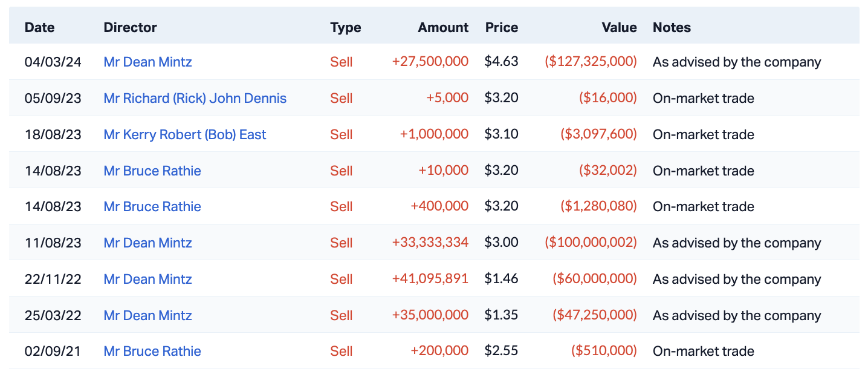Open Mr Bruce Rathie link dated 02/09/21
This screenshot has height=380, width=868.
(x=152, y=351)
